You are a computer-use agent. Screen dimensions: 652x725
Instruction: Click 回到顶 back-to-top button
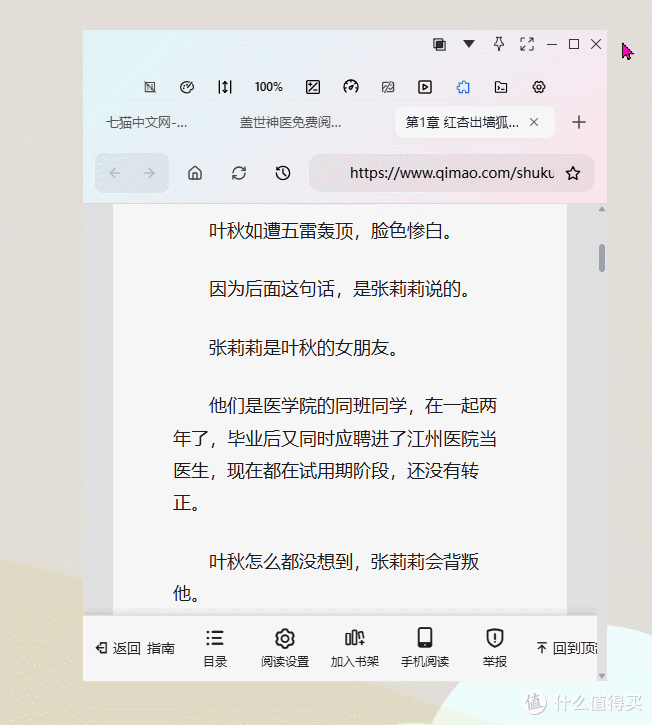(567, 648)
